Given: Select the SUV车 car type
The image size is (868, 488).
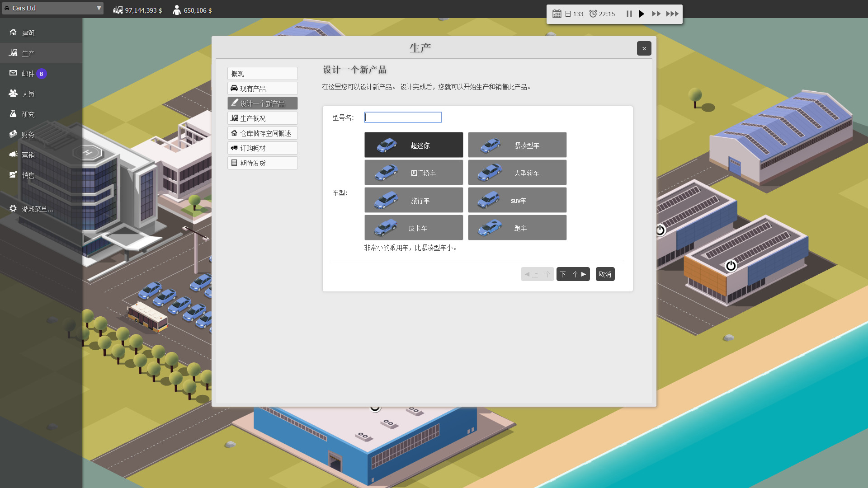Looking at the screenshot, I should tap(517, 200).
